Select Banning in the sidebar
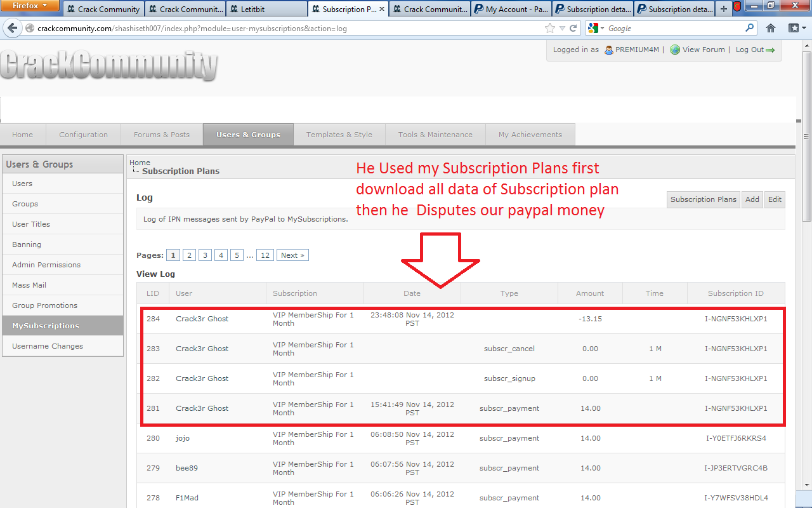The image size is (812, 508). tap(63, 244)
